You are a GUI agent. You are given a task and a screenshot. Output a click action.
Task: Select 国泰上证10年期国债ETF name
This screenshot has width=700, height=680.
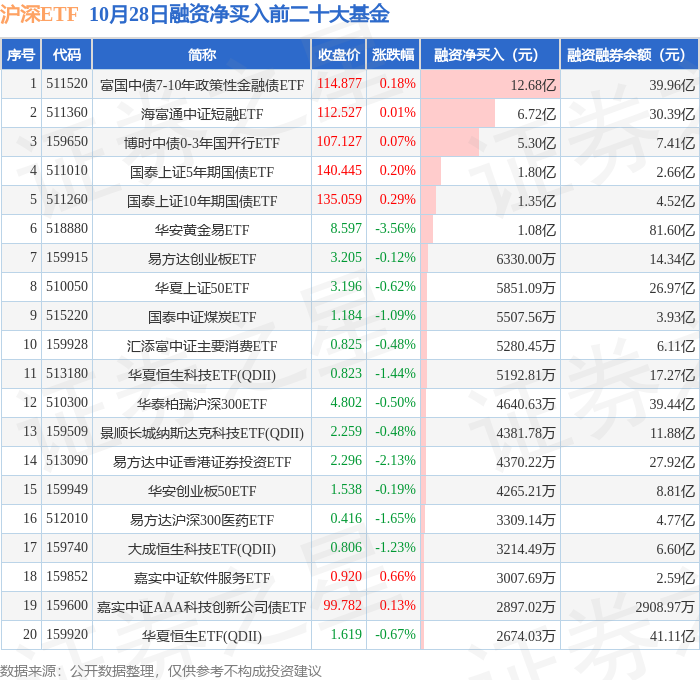click(x=202, y=201)
